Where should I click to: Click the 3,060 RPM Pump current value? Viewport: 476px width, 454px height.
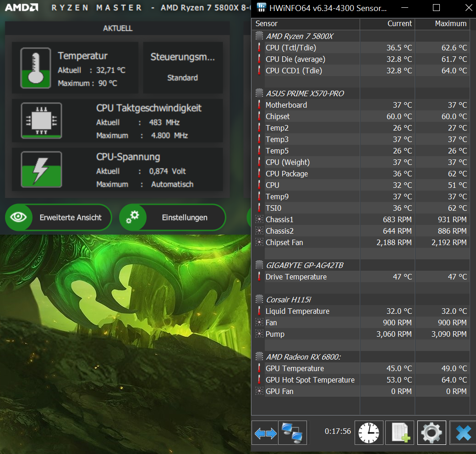pos(394,334)
